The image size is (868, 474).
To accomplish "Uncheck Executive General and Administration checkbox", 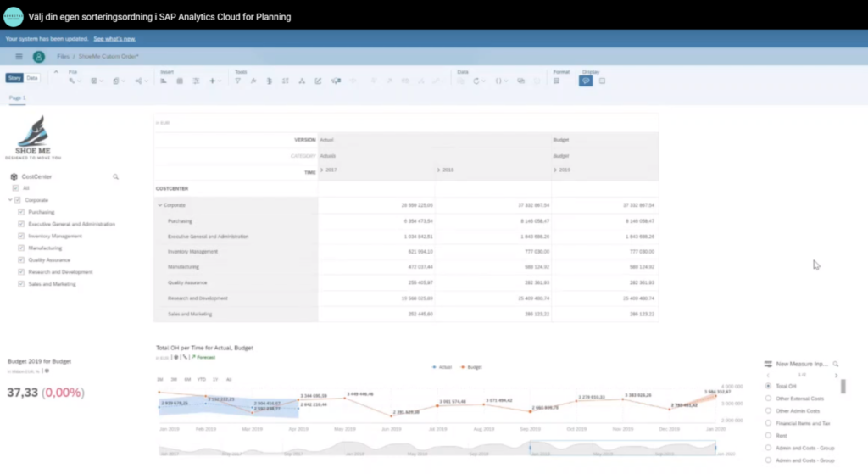I will click(x=21, y=224).
